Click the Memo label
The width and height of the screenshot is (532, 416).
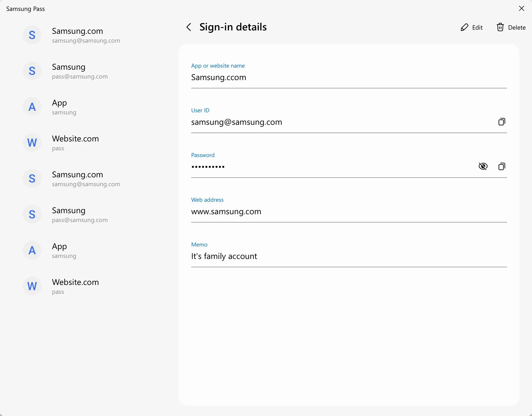coord(199,245)
